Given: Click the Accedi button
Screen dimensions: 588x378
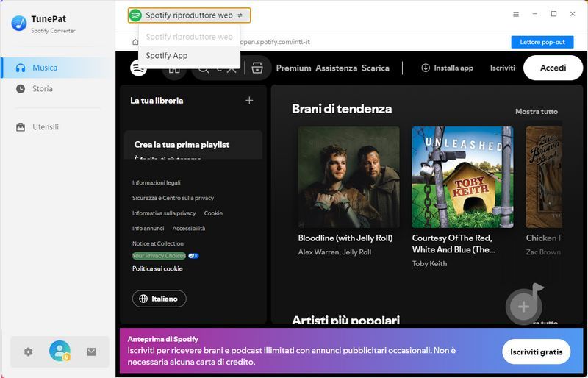Looking at the screenshot, I should pos(553,68).
